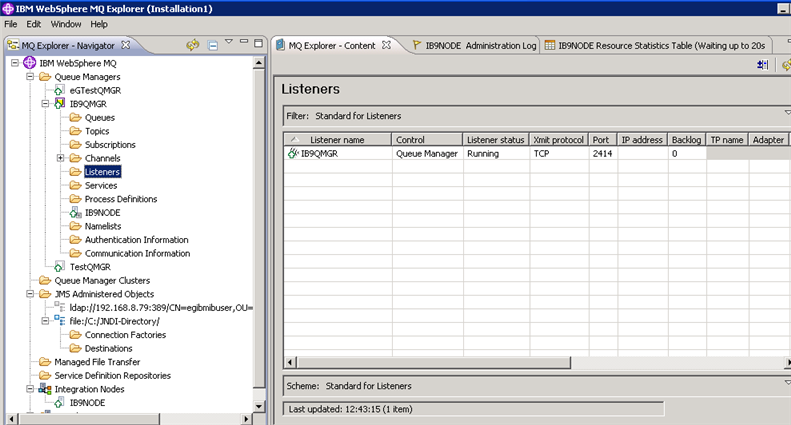Open the Edit menu

(34, 24)
